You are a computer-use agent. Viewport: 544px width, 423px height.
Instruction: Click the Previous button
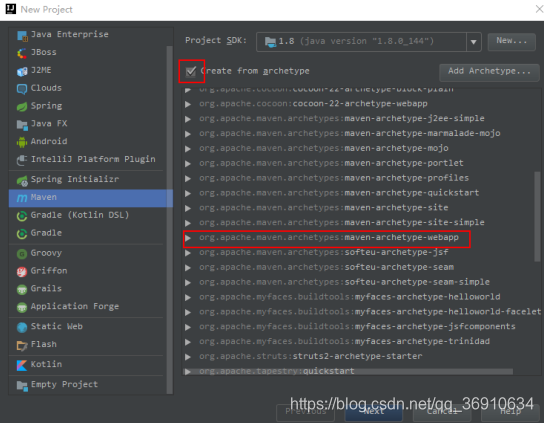[x=306, y=412]
